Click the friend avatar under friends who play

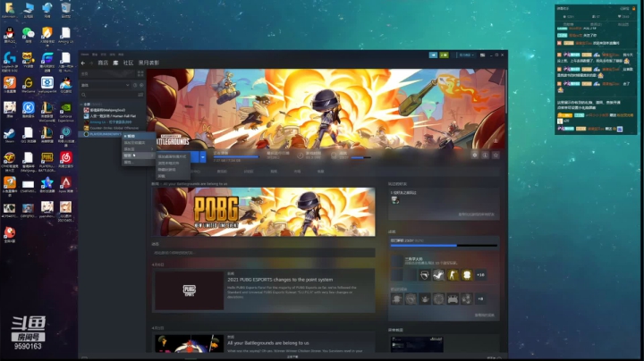(395, 200)
